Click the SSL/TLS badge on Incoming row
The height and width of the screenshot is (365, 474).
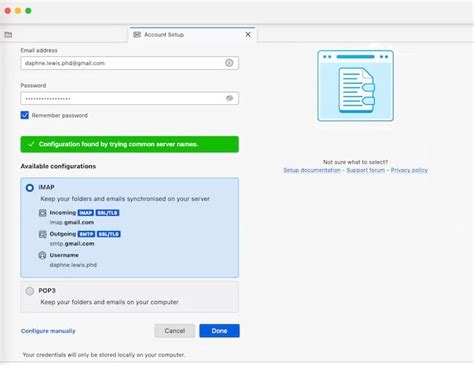(x=107, y=213)
